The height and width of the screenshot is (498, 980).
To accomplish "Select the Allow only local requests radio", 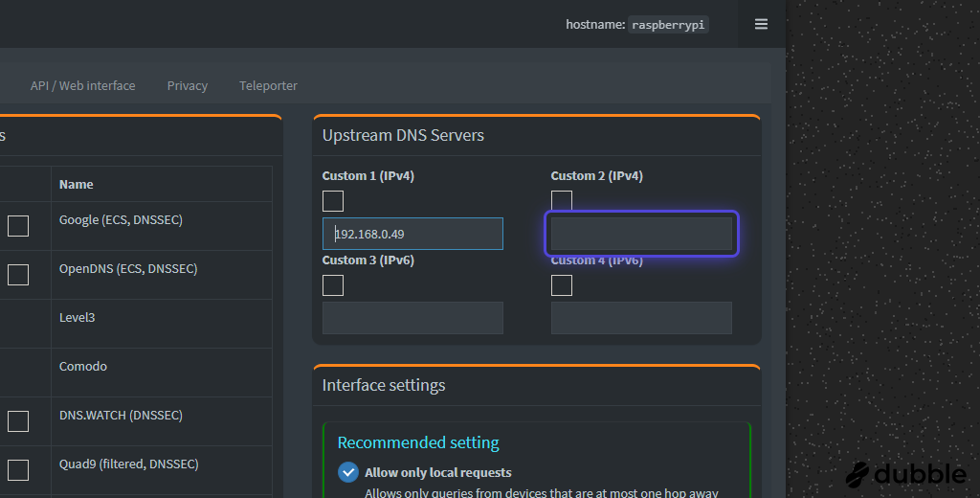I will click(x=348, y=472).
